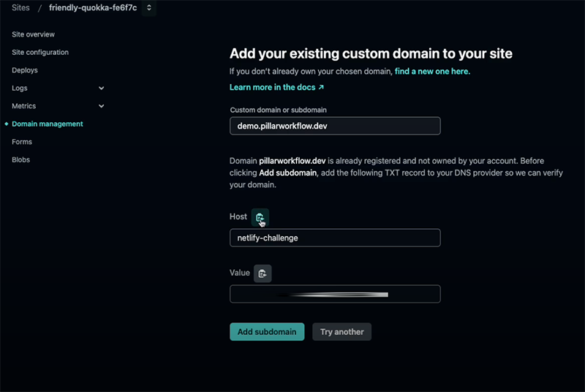Open Blobs in the sidebar
The height and width of the screenshot is (392, 585).
(x=20, y=159)
